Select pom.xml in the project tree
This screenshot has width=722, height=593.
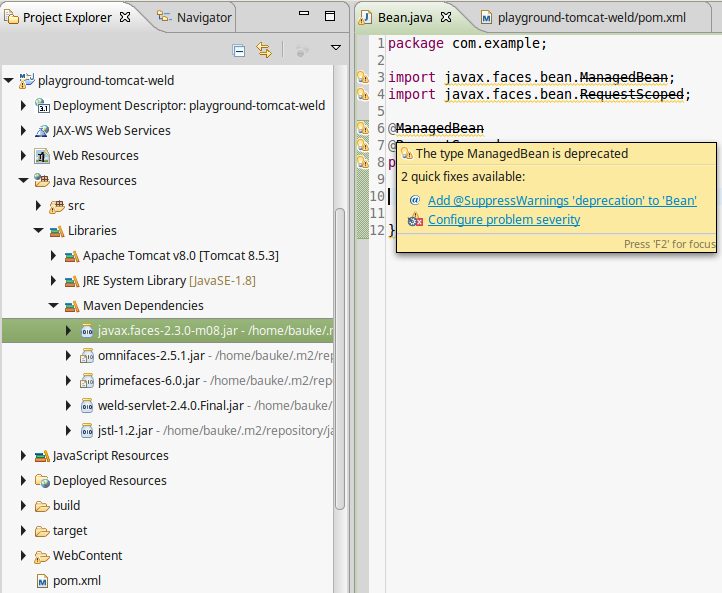coord(76,581)
